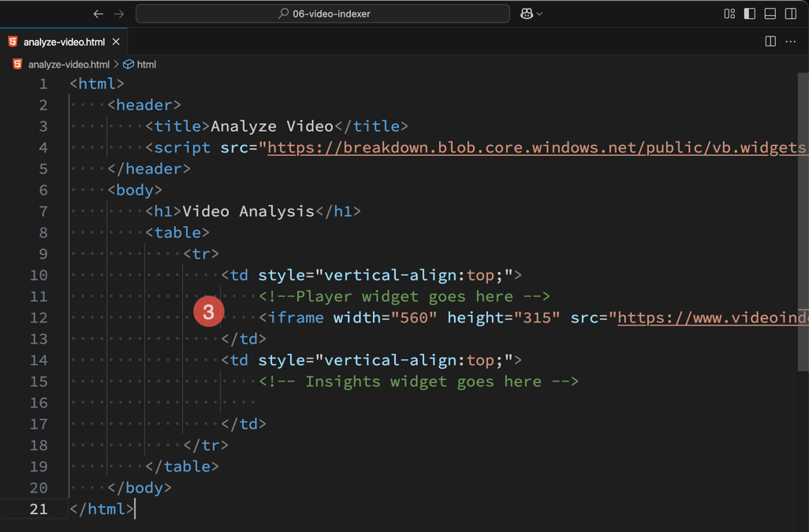Click the opening tr tag

(x=201, y=254)
